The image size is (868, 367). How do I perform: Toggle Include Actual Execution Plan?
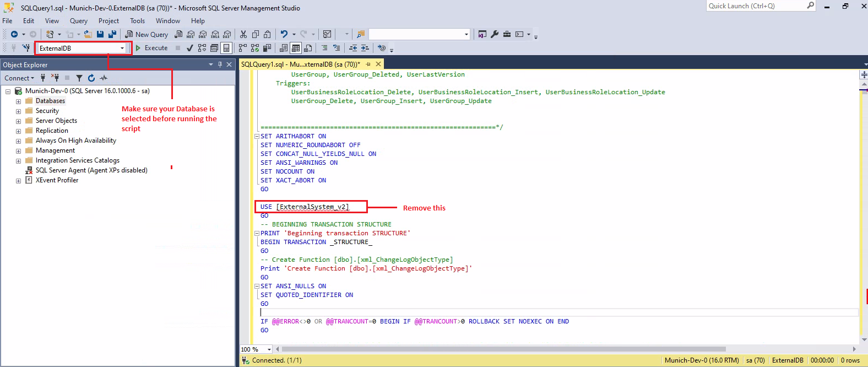(x=242, y=48)
